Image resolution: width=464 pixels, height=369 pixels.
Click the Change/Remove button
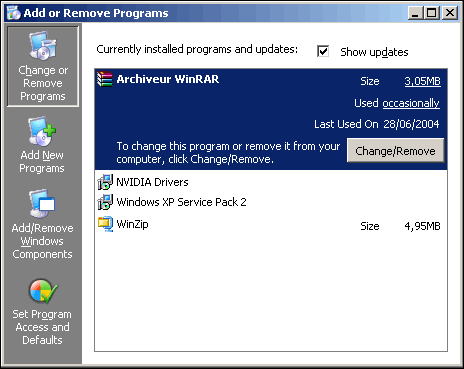point(395,151)
